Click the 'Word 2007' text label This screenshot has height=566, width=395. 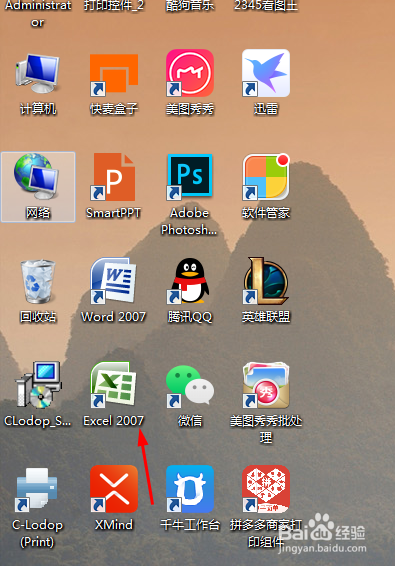click(x=113, y=317)
